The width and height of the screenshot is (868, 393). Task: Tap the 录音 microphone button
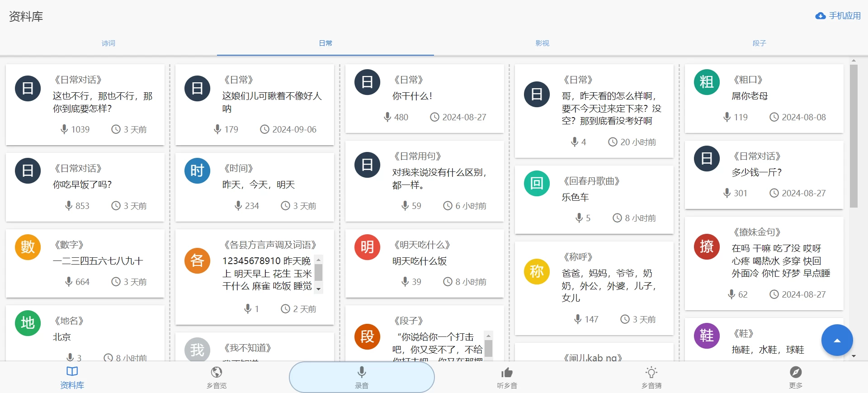click(362, 378)
